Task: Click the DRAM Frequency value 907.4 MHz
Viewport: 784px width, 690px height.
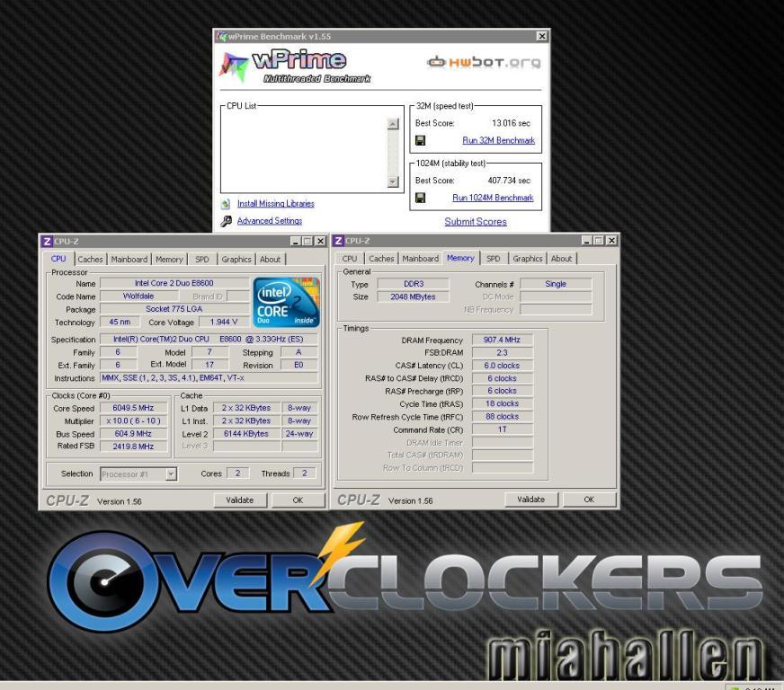Action: coord(502,340)
